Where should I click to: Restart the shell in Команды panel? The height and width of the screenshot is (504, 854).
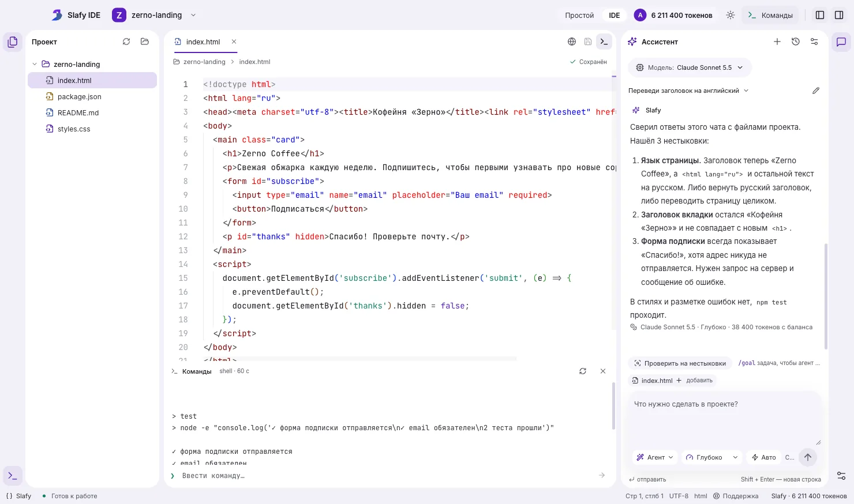583,371
